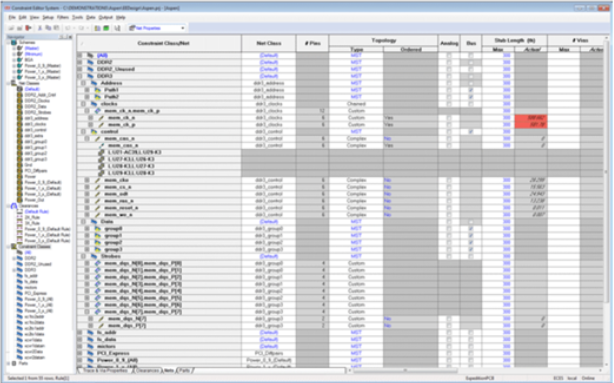
Task: Click the group0 icon under Data
Action: coord(98,229)
